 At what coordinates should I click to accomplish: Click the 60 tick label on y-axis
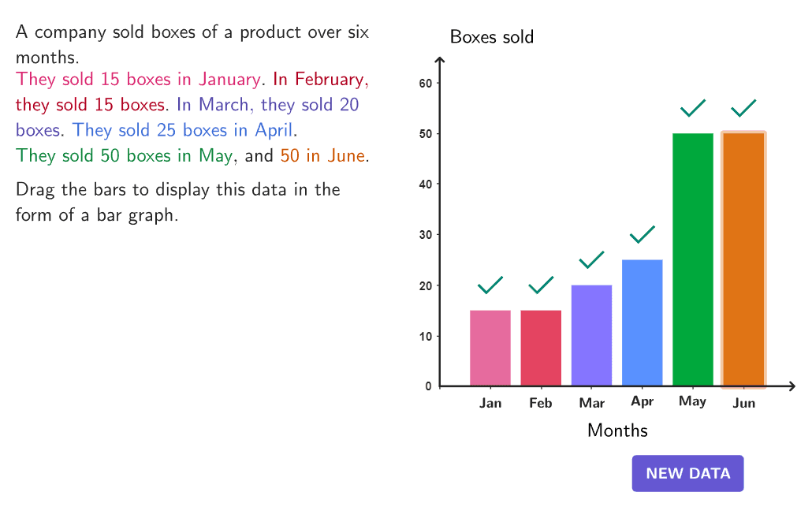coord(425,83)
